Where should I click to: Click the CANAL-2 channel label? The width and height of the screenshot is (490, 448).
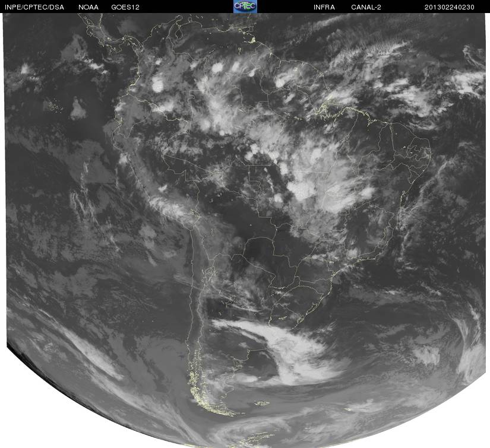[x=366, y=7]
